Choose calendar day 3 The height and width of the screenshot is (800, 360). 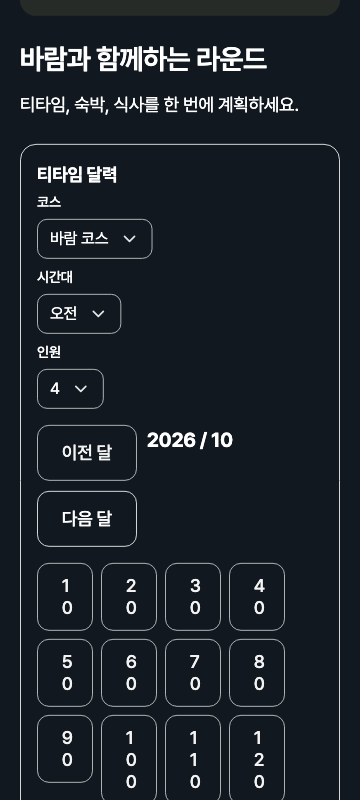(193, 597)
